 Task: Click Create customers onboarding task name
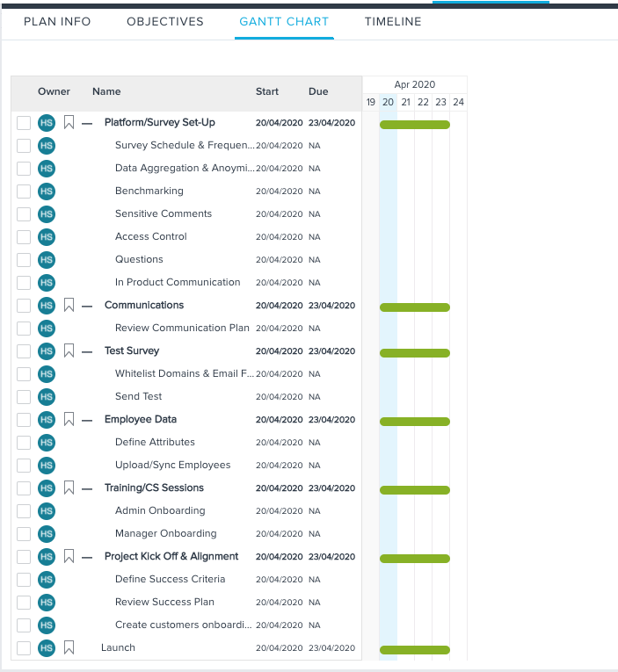pos(183,625)
